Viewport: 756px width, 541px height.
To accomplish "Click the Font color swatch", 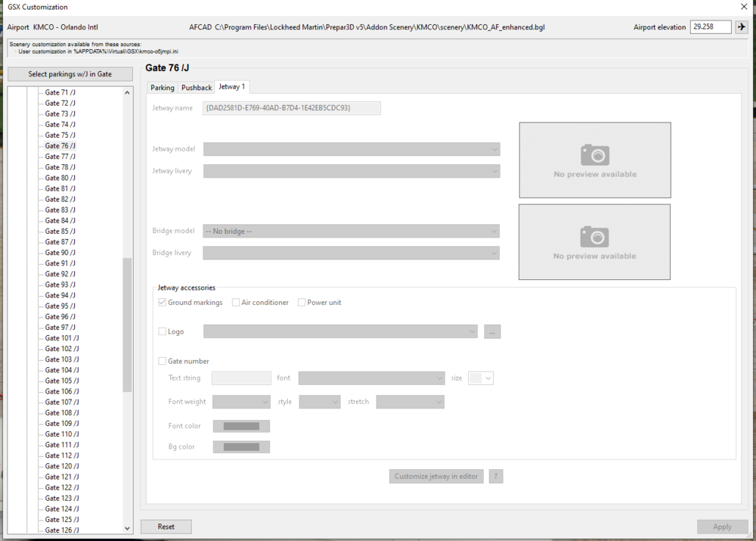I will (x=241, y=426).
